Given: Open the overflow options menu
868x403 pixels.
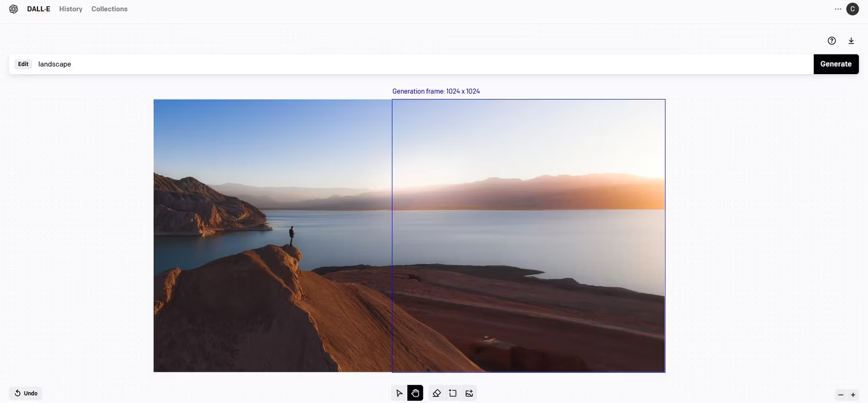Looking at the screenshot, I should [837, 8].
